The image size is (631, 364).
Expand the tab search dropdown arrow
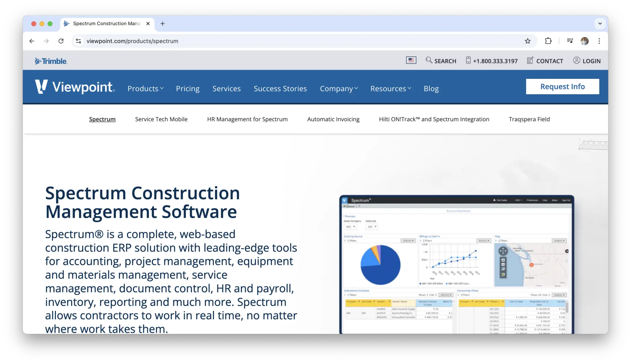[x=600, y=24]
